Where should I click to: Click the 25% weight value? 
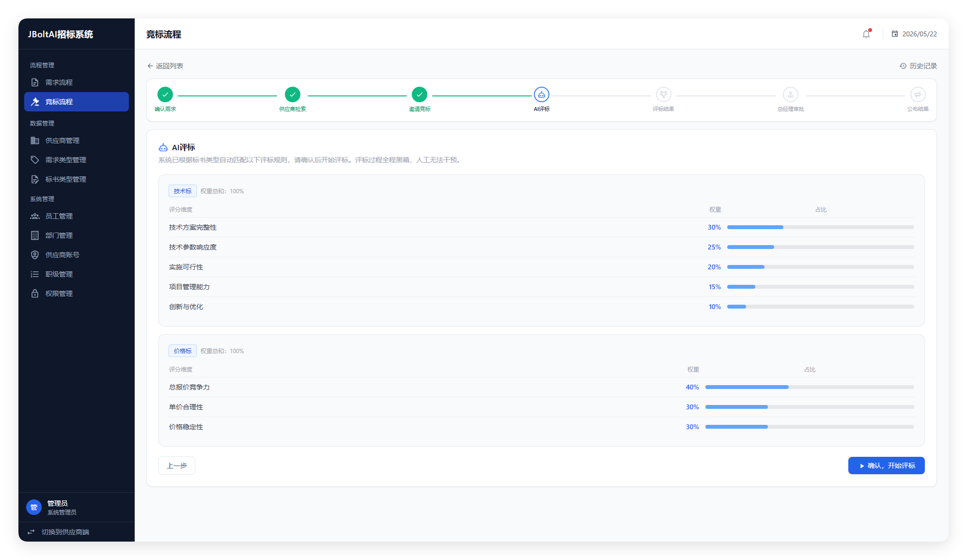pos(714,247)
